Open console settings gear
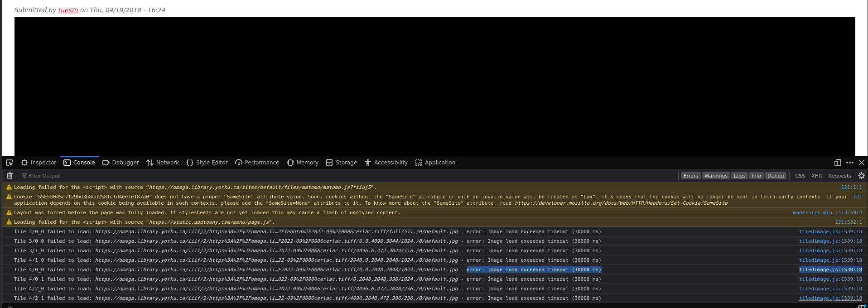The image size is (868, 308). pyautogui.click(x=862, y=176)
